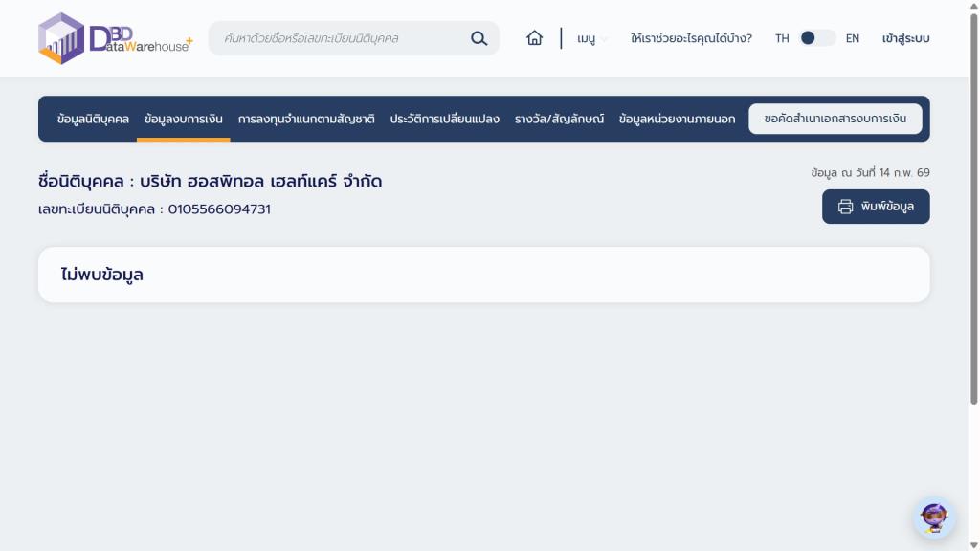Open the chatbot assistant avatar
Image resolution: width=980 pixels, height=551 pixels.
pos(933,518)
